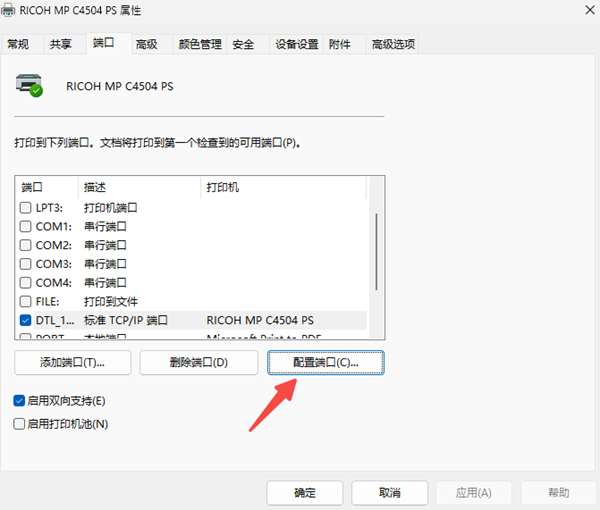The image size is (600, 510).
Task: Click the 取消 button
Action: pyautogui.click(x=390, y=493)
